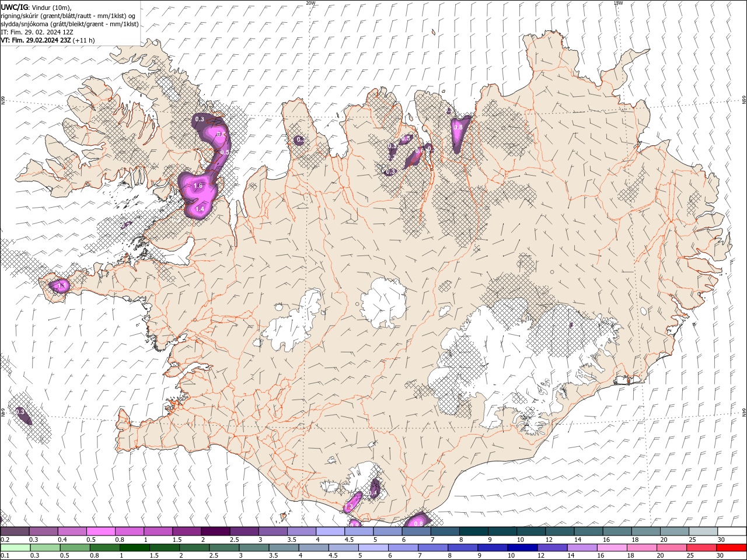The width and height of the screenshot is (747, 560).
Task: Click the 'VT: Fim. 29.02.2024 23Z (+11 h)' line
Action: point(47,40)
